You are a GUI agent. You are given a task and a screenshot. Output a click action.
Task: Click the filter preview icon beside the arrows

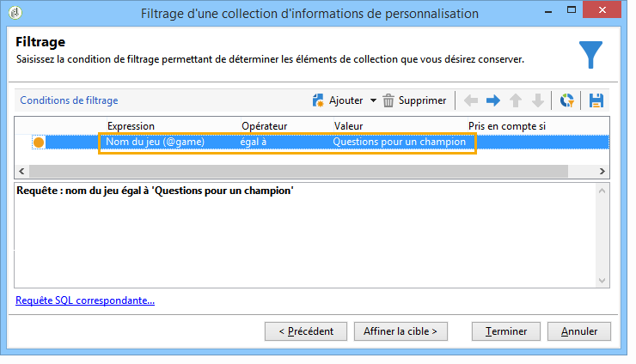click(566, 100)
